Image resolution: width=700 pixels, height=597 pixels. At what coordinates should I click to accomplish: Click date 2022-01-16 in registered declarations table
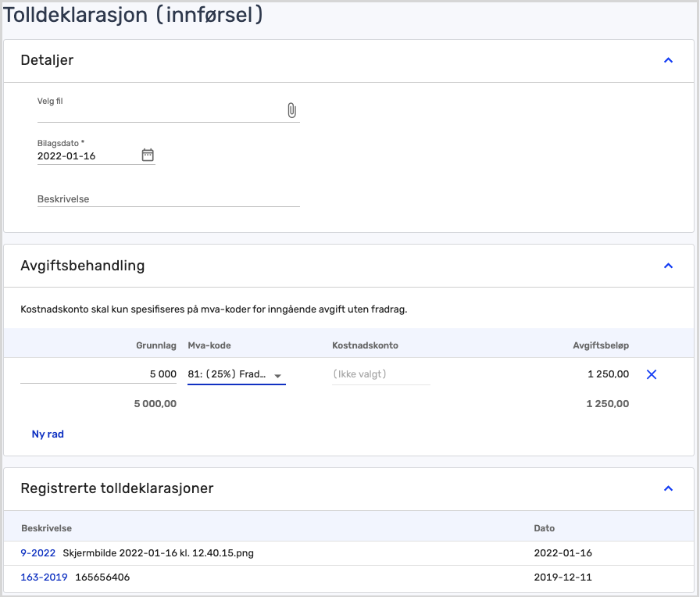[x=562, y=552]
